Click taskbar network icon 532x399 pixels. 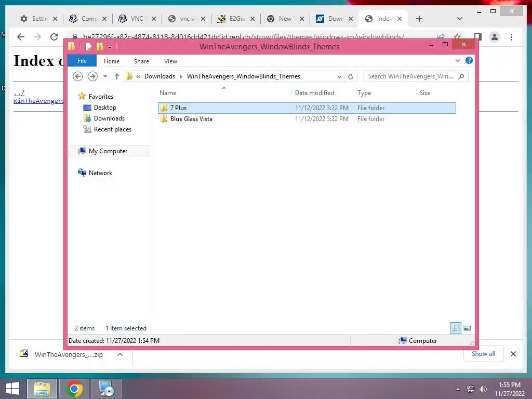[471, 389]
